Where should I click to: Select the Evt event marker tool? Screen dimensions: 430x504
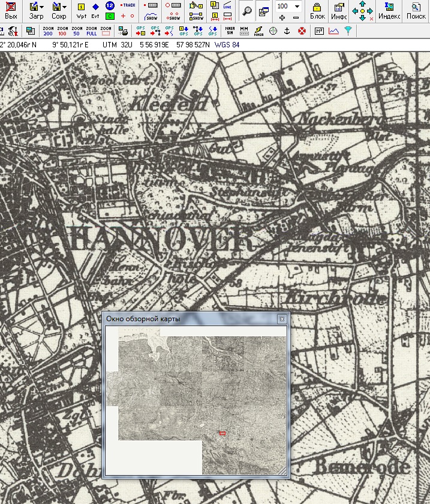tap(95, 10)
